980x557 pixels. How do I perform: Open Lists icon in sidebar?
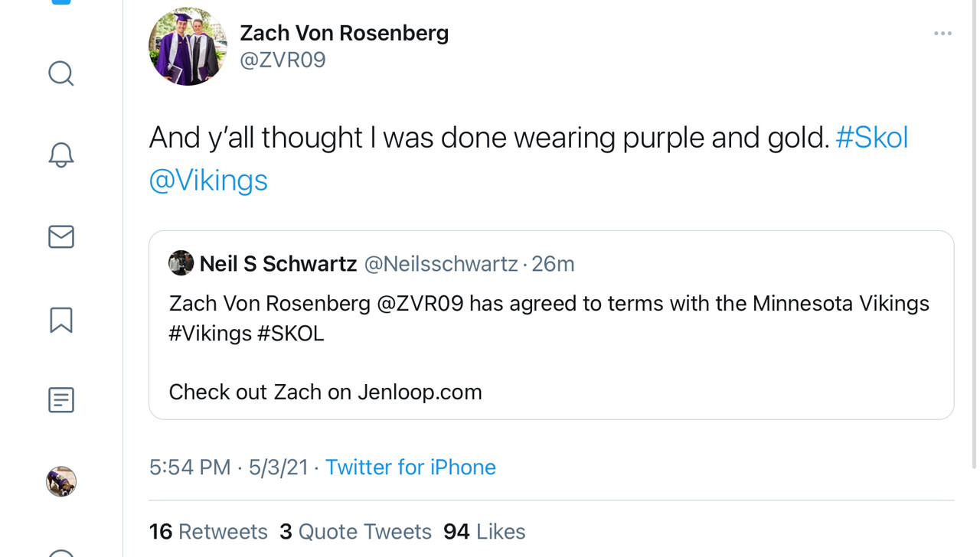[61, 399]
